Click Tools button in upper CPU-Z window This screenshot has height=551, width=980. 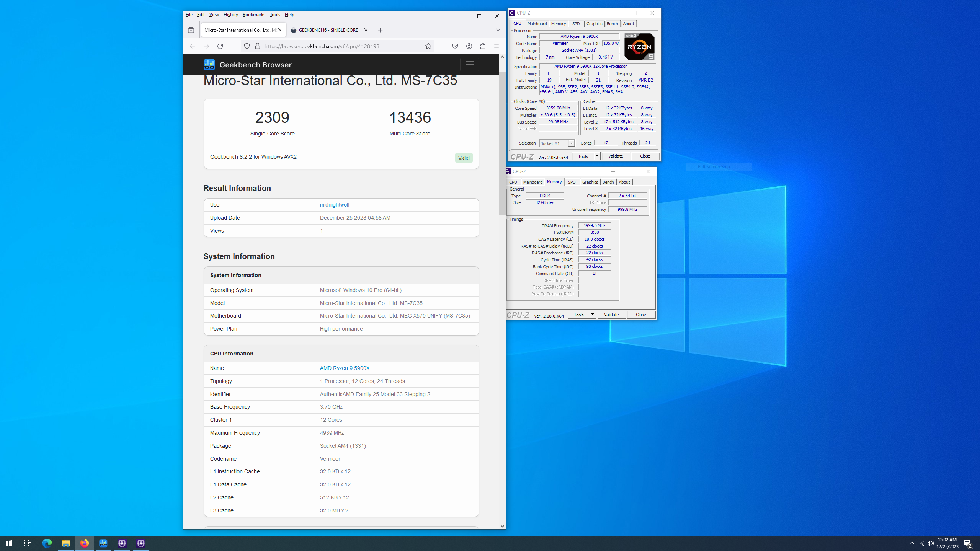click(583, 156)
